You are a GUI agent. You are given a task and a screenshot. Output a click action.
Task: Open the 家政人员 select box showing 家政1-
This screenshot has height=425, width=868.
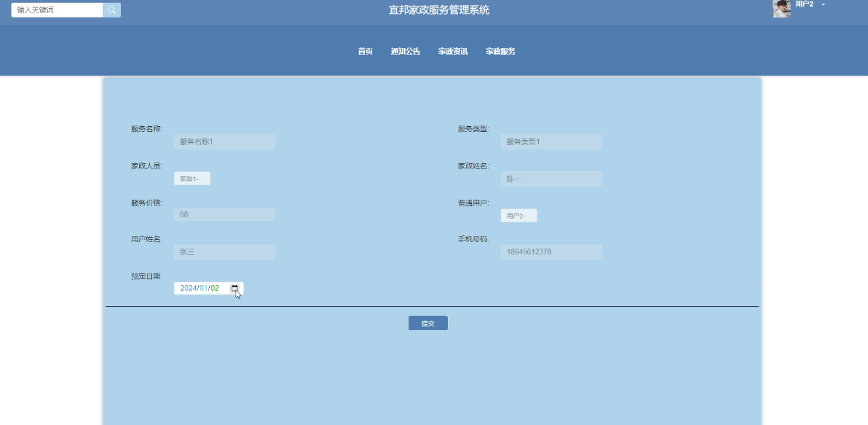tap(192, 179)
